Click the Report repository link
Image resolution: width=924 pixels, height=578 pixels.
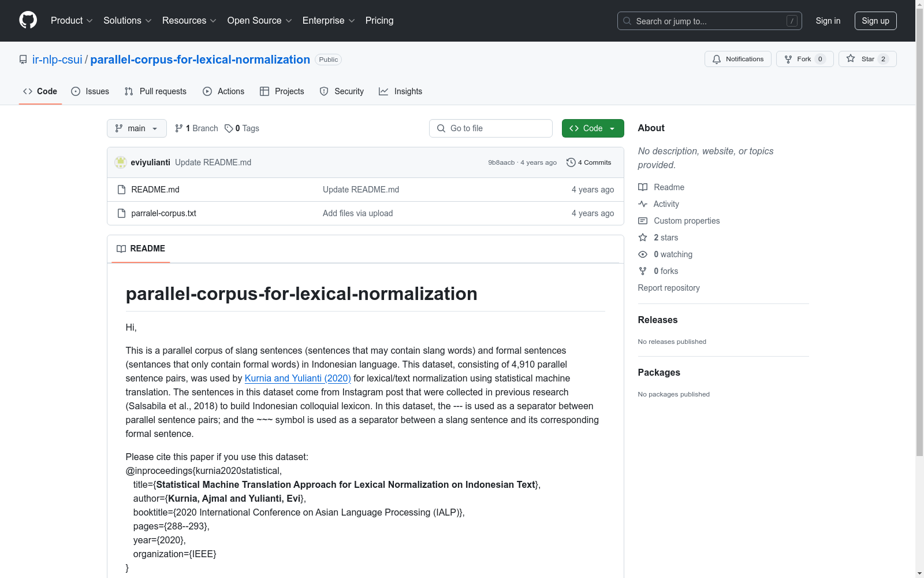669,288
